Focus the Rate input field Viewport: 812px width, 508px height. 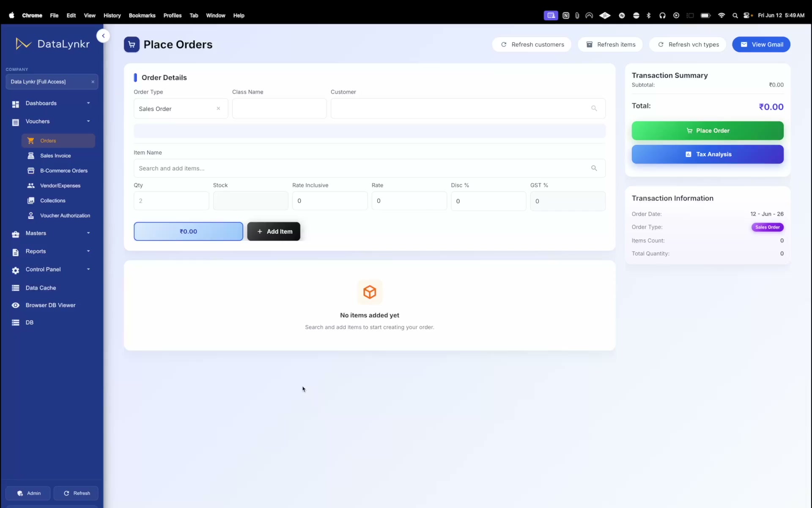tap(409, 201)
